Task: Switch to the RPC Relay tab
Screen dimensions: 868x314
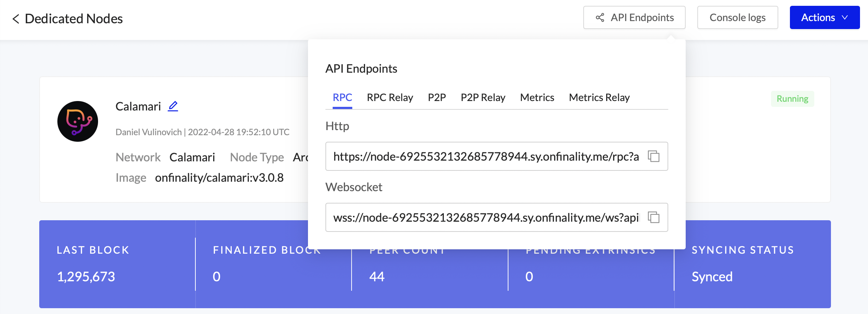Action: [390, 97]
